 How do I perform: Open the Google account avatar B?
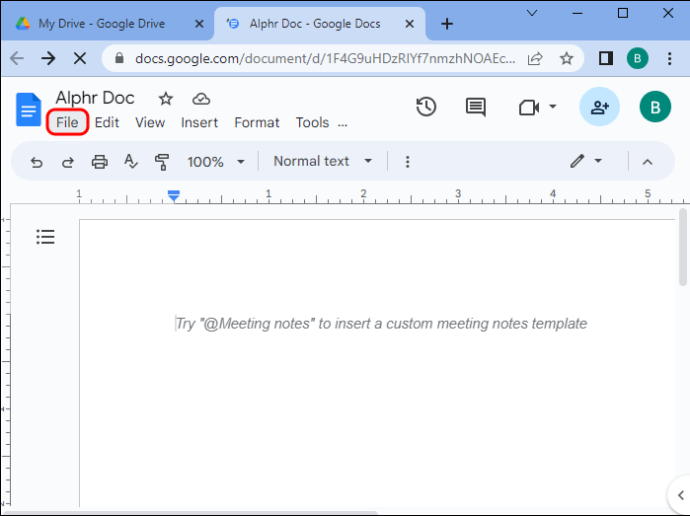(x=655, y=107)
